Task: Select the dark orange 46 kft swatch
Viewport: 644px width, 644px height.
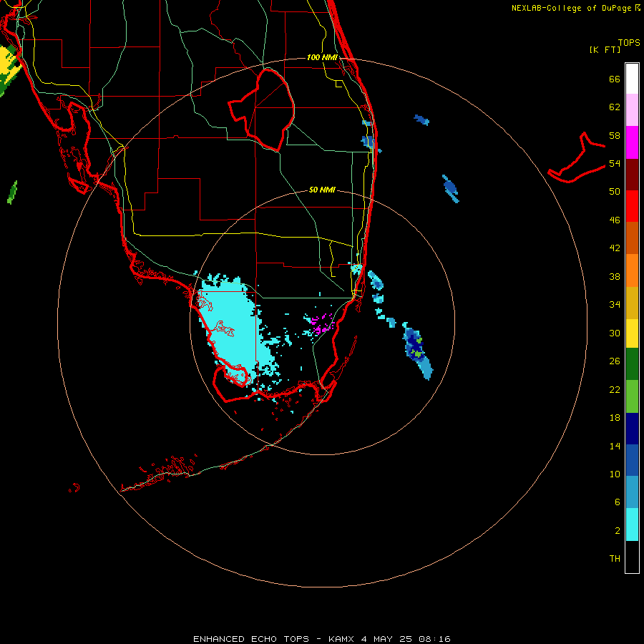Action: pyautogui.click(x=632, y=238)
